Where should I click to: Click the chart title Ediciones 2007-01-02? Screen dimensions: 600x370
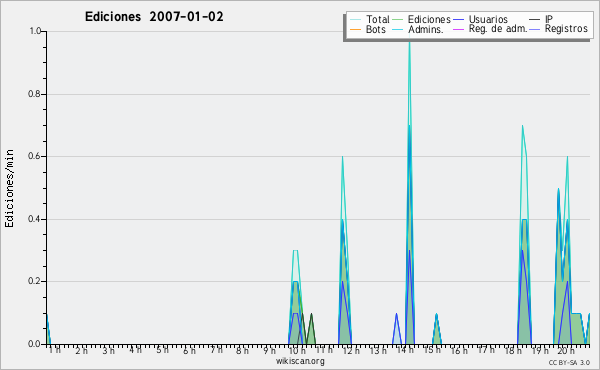[x=154, y=17]
